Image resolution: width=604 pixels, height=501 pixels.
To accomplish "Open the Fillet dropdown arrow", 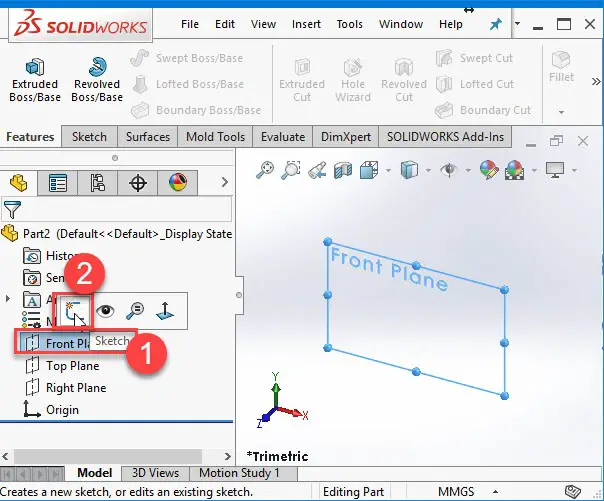I will pos(561,112).
